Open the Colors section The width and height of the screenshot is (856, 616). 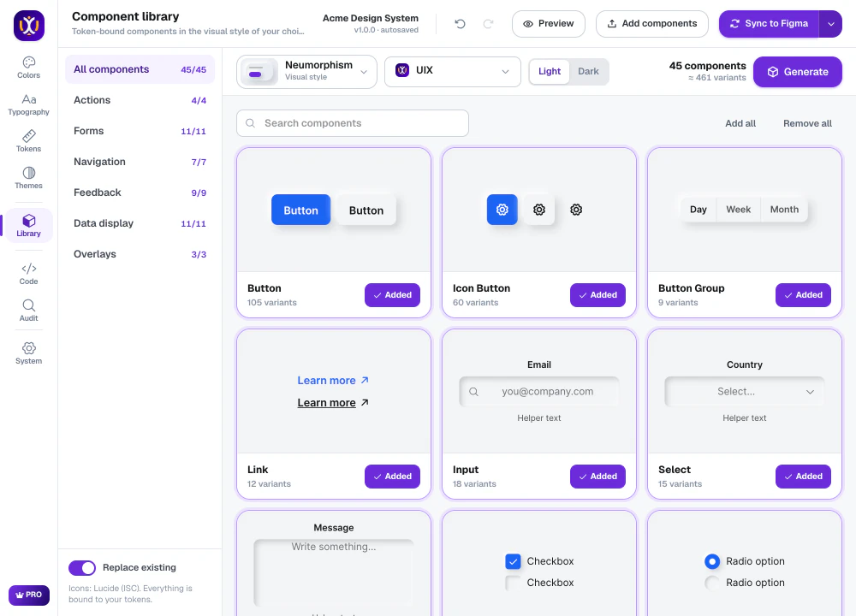coord(28,68)
